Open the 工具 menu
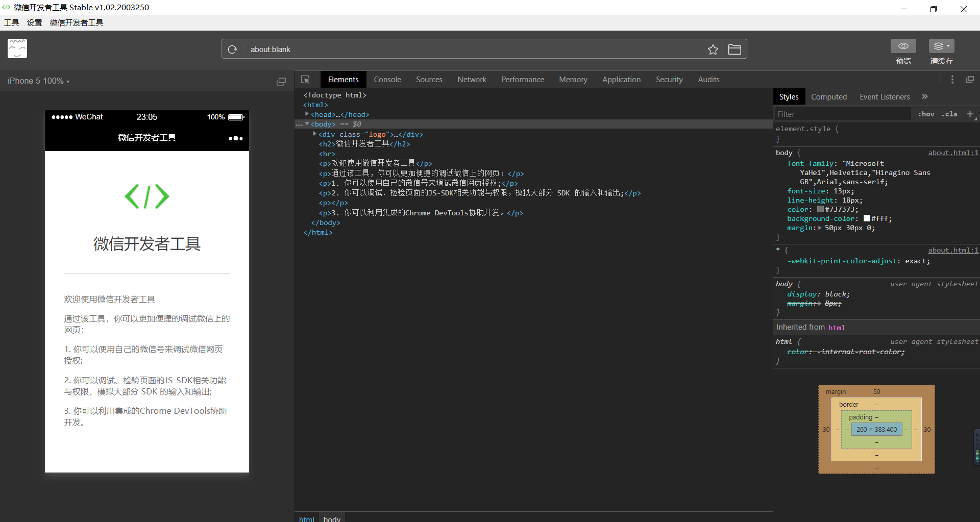The width and height of the screenshot is (980, 522). 12,23
